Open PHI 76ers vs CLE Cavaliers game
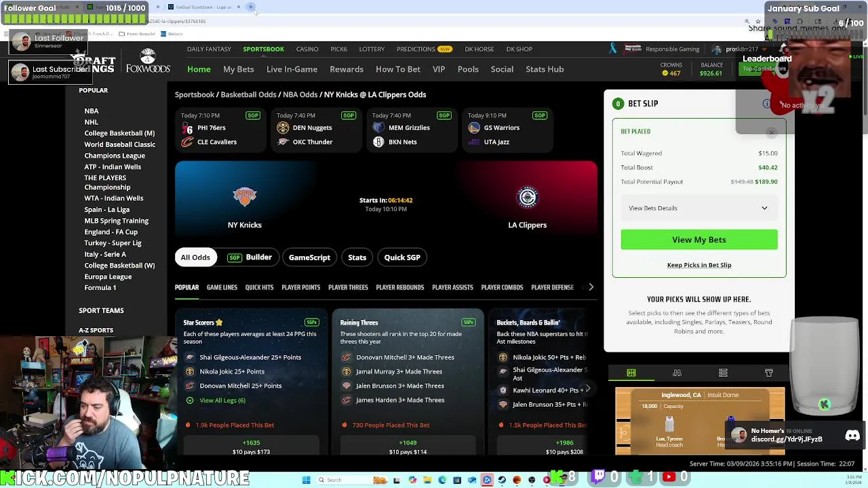Screen dimensions: 868x488 pyautogui.click(x=221, y=129)
